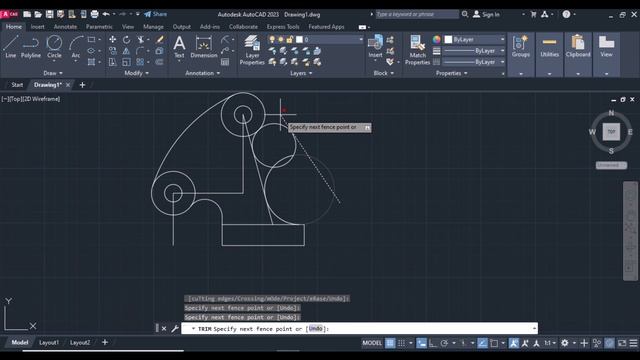Image resolution: width=640 pixels, height=360 pixels.
Task: Click the Share button
Action: pyautogui.click(x=156, y=14)
